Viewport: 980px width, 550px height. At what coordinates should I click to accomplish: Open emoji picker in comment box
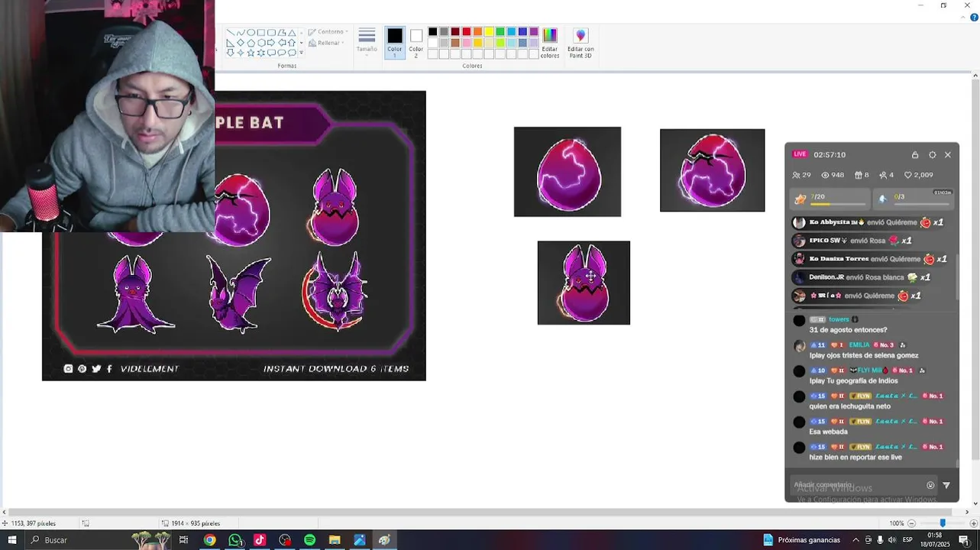[930, 485]
